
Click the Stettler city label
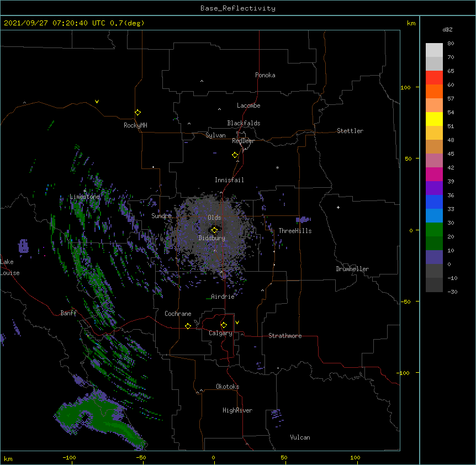(x=350, y=131)
